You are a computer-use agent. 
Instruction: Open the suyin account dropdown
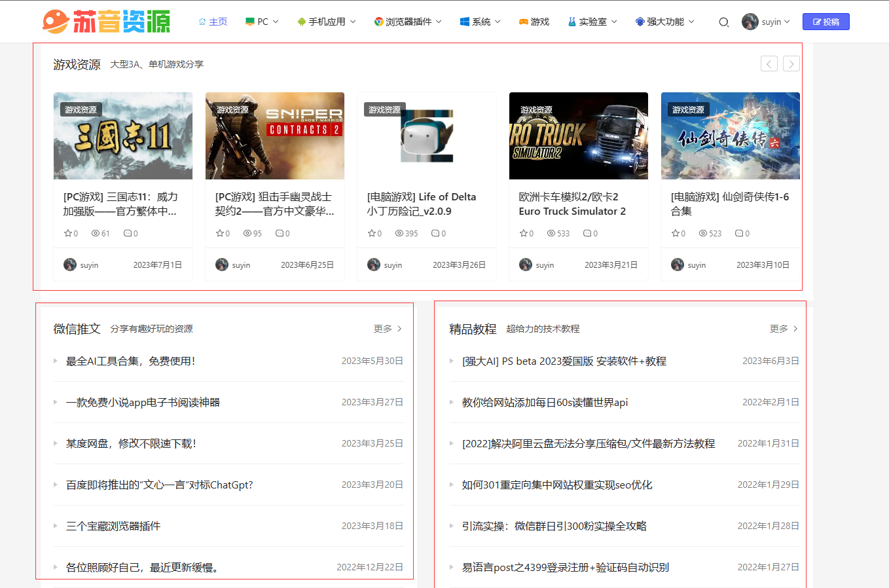(x=766, y=21)
